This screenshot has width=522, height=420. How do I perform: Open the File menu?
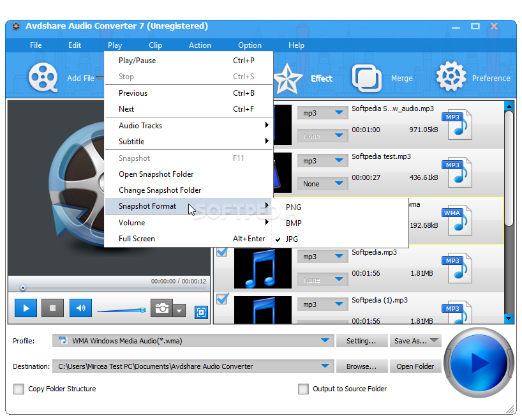[36, 45]
